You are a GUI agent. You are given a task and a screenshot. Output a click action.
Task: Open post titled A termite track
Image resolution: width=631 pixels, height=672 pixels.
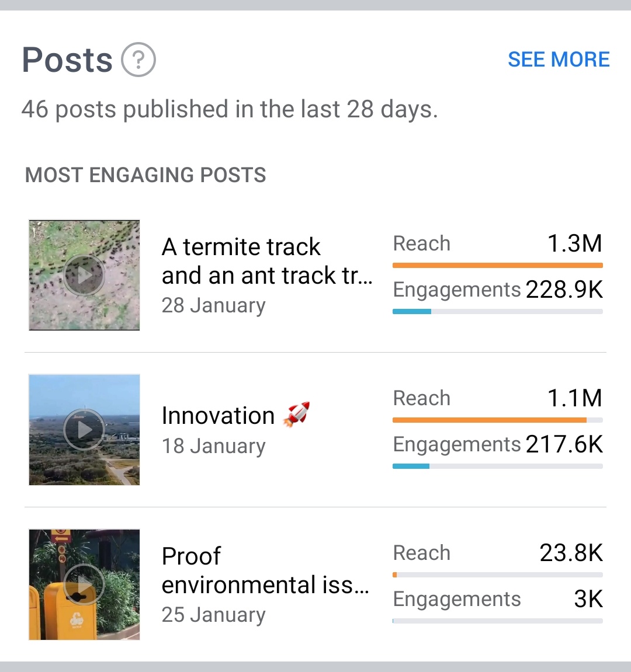[x=266, y=261]
